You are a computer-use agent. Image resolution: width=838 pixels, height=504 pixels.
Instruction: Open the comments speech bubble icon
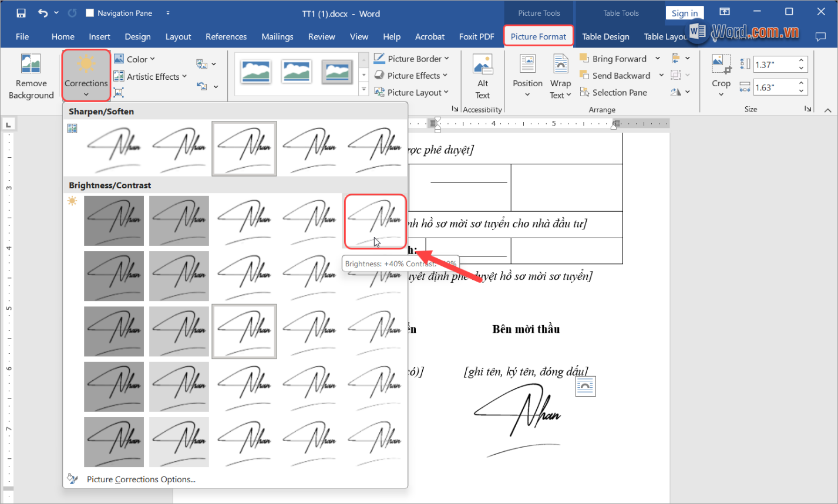tap(820, 36)
